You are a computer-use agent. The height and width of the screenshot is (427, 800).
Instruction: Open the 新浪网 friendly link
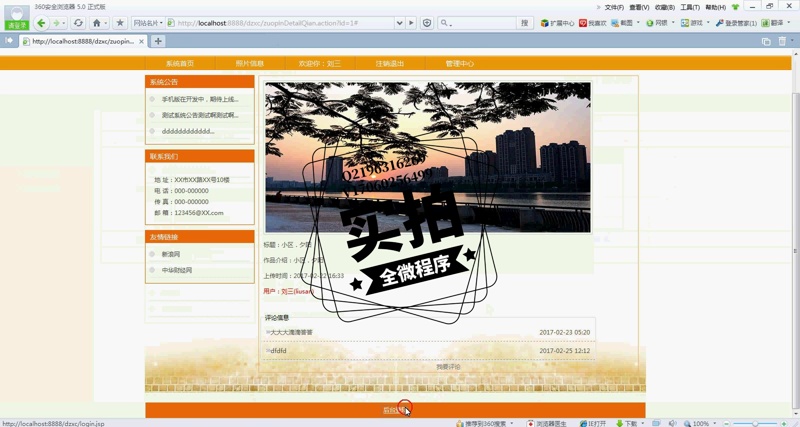click(171, 254)
